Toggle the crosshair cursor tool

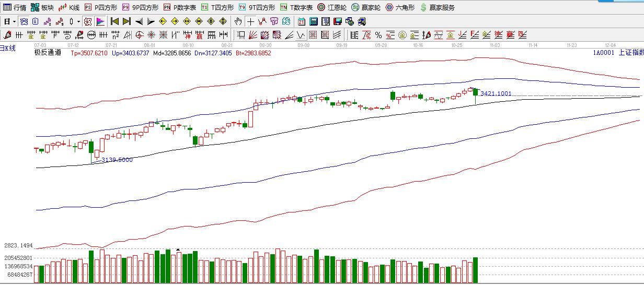(x=250, y=21)
